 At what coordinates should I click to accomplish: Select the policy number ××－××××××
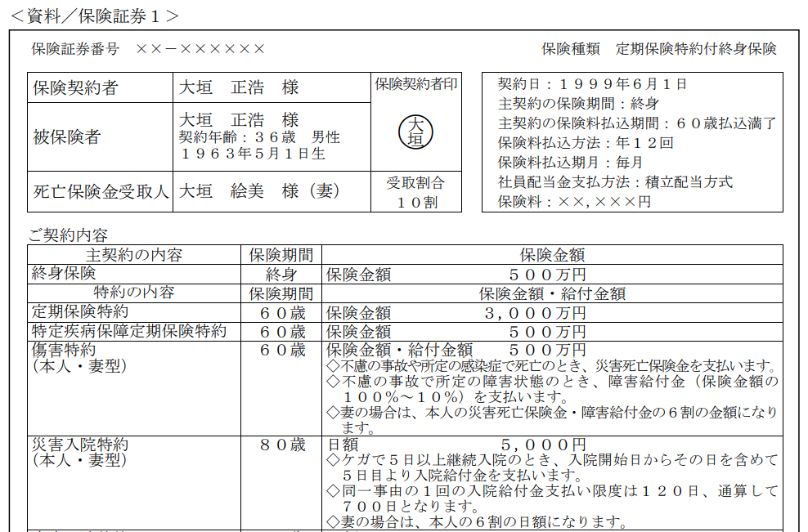[x=200, y=49]
